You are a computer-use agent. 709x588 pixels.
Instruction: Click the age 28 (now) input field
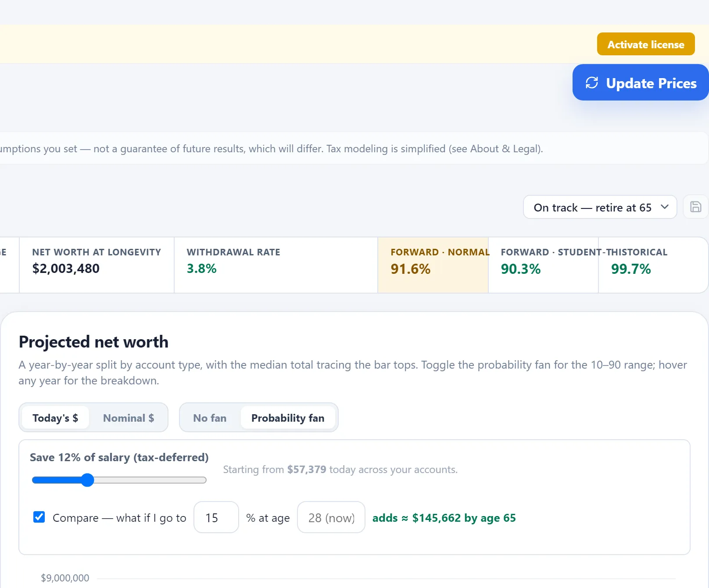pos(331,517)
